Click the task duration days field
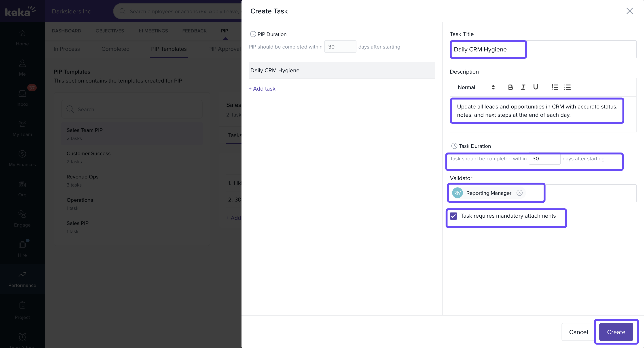Image resolution: width=644 pixels, height=348 pixels. pos(544,159)
